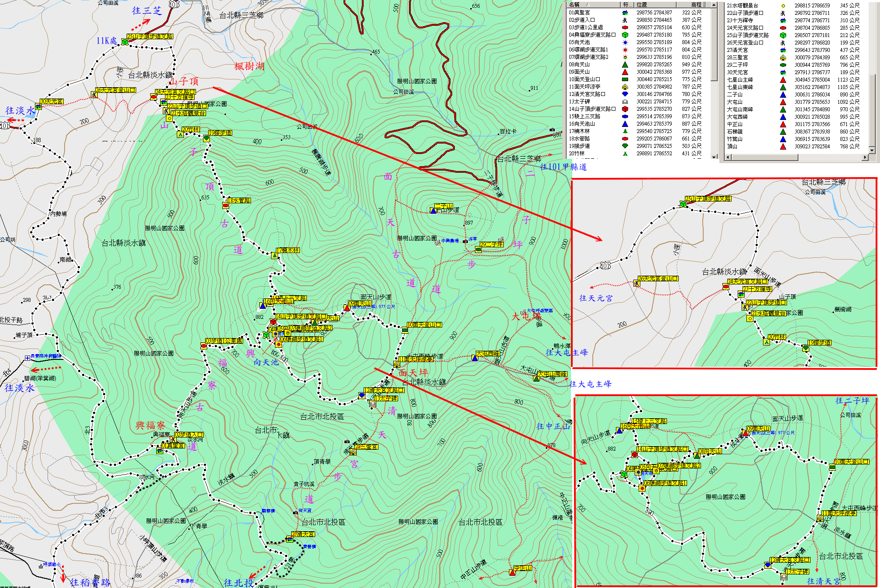Select the 30天元宮 row name
Viewport: 880px width, 588px height.
coord(737,72)
